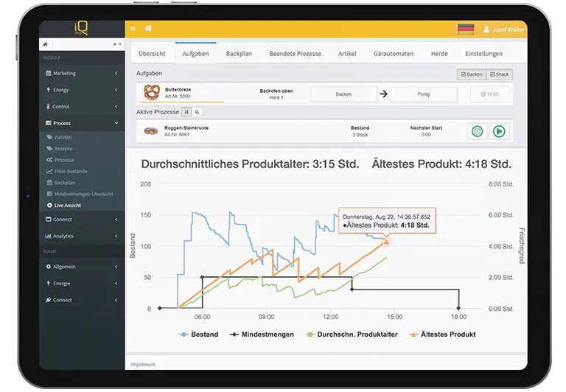The image size is (566, 392).
Task: Click the sidebar search dropdown field
Action: [81, 45]
